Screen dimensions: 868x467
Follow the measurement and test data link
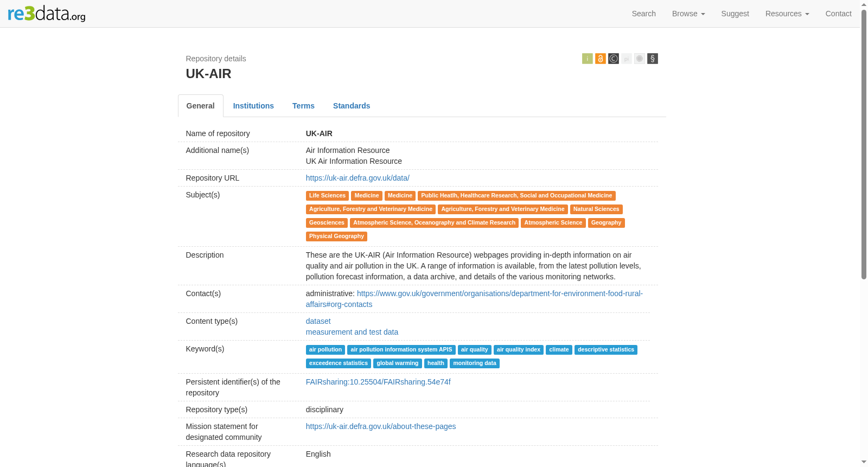tap(352, 332)
